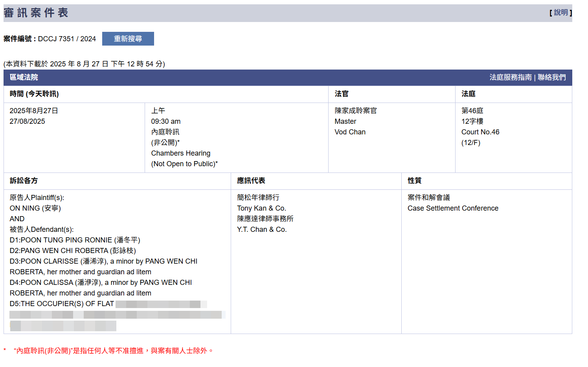
Task: Click Y.T. Chan & Co. representative entry
Action: (261, 229)
